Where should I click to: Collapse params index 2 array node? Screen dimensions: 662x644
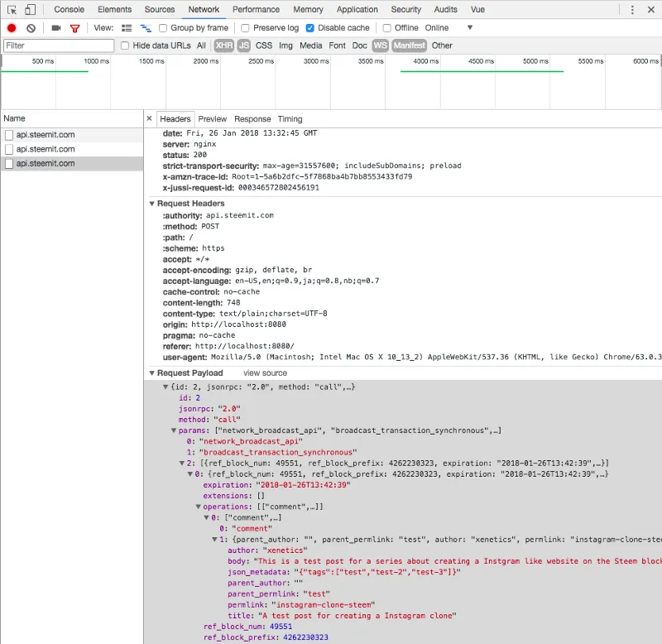(x=182, y=464)
